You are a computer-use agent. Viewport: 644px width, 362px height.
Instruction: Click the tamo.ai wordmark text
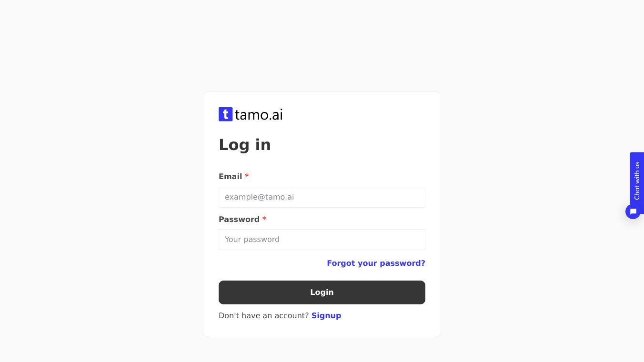pyautogui.click(x=259, y=115)
